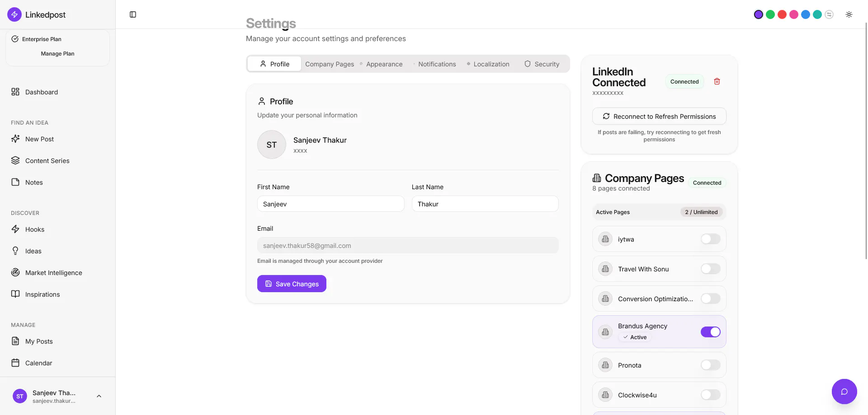Screen dimensions: 868x415
Task: Expand the Sanjeev Thakur account menu chevron
Action: click(x=99, y=396)
